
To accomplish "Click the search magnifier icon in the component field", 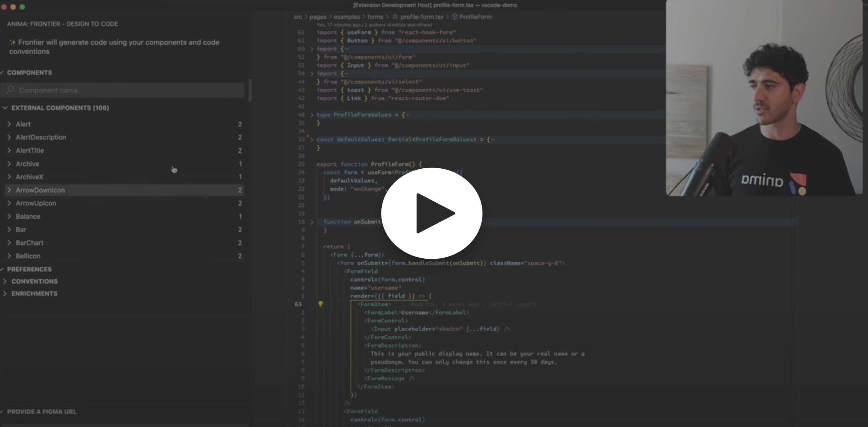I will coord(11,90).
